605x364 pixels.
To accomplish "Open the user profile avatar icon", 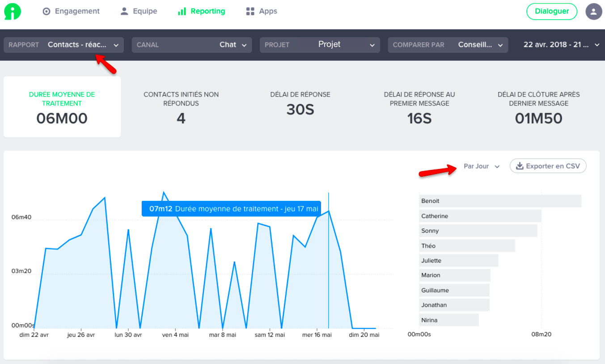I will [x=593, y=12].
